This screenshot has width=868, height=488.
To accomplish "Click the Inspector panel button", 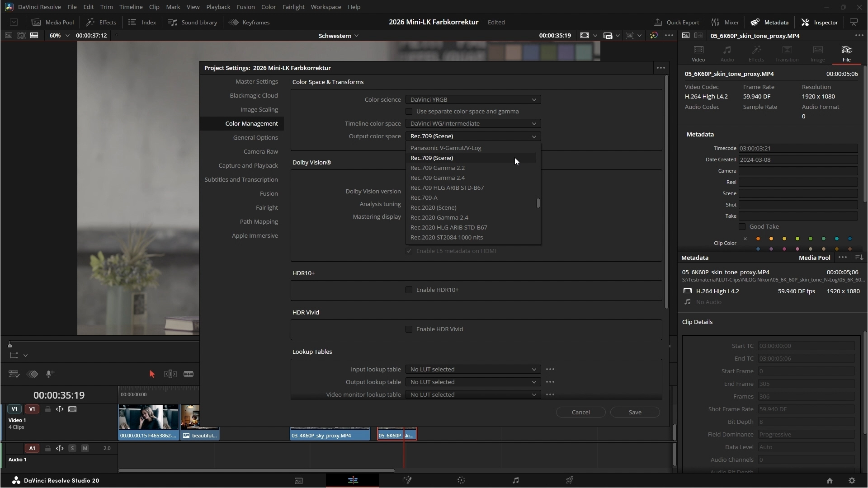I will tap(820, 22).
